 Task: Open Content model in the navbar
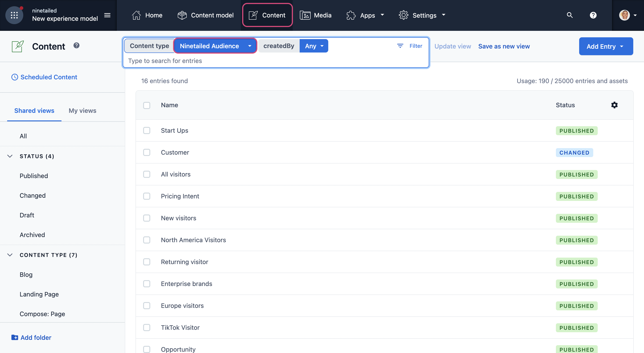point(205,15)
